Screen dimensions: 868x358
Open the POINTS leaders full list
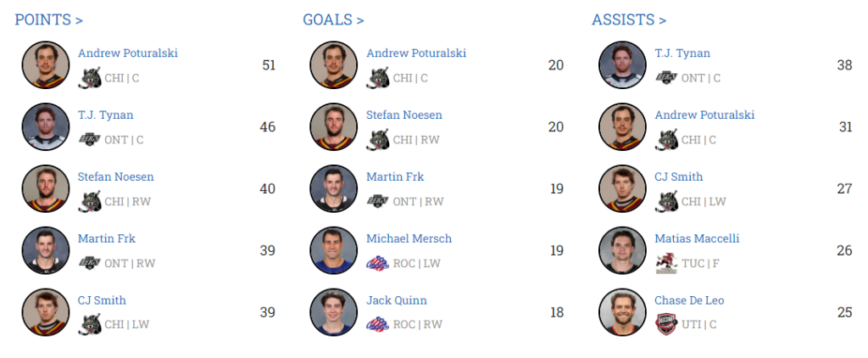[48, 20]
